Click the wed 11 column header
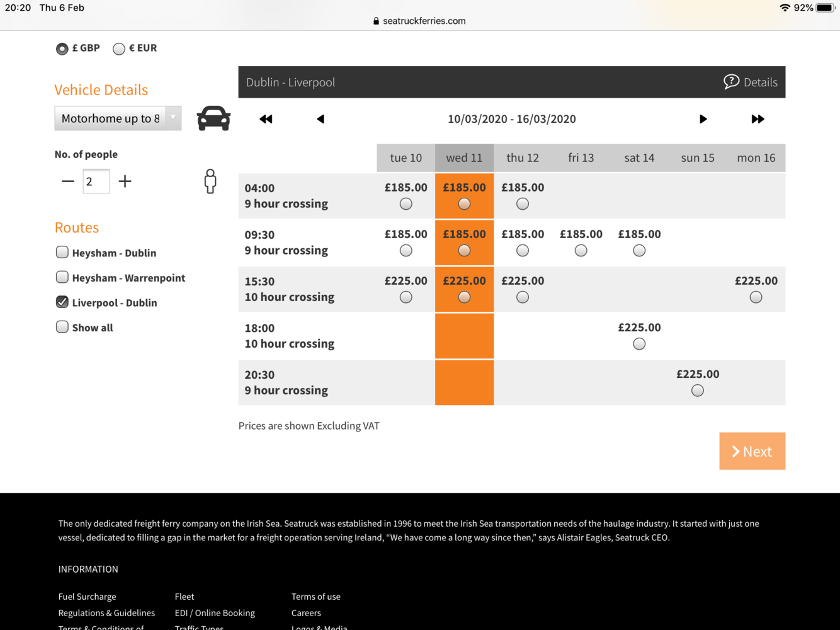Viewport: 840px width, 630px height. [464, 158]
